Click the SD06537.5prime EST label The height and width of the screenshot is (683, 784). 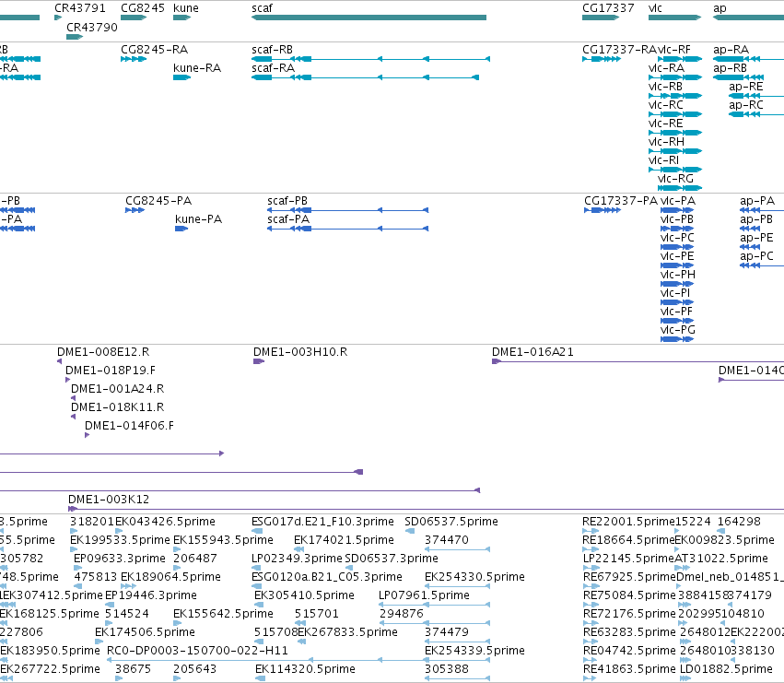451,522
